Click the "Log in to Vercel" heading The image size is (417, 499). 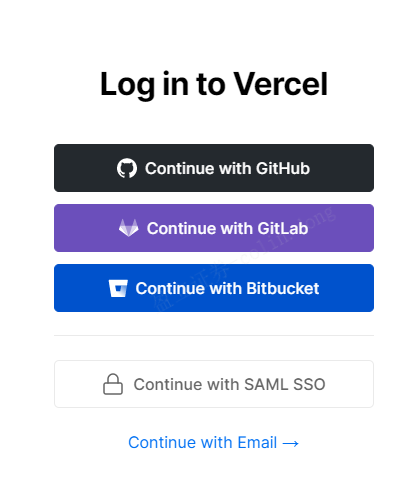[x=214, y=85]
